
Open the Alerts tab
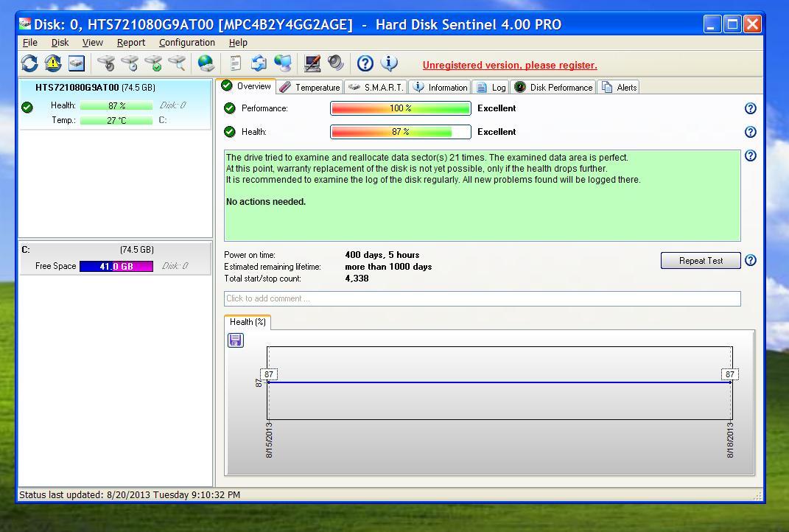click(x=619, y=87)
